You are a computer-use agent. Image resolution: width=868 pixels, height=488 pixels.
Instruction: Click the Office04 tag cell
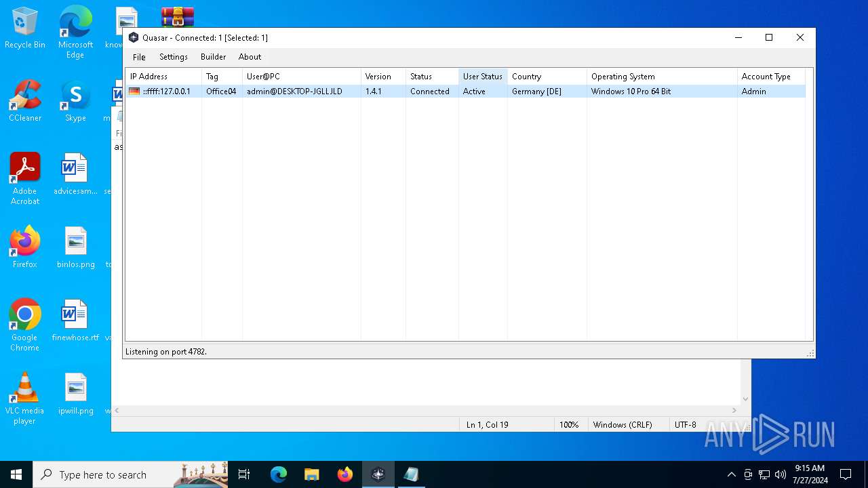221,91
